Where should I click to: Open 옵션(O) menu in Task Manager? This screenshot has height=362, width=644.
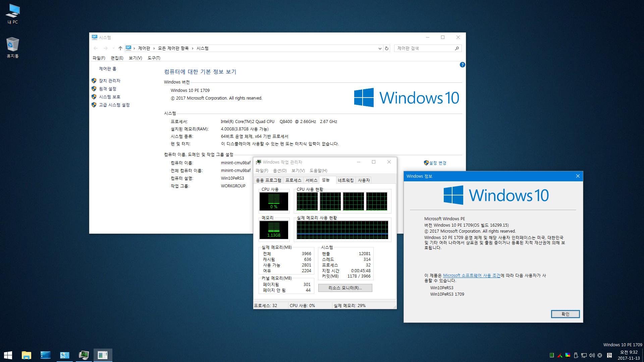(x=280, y=171)
